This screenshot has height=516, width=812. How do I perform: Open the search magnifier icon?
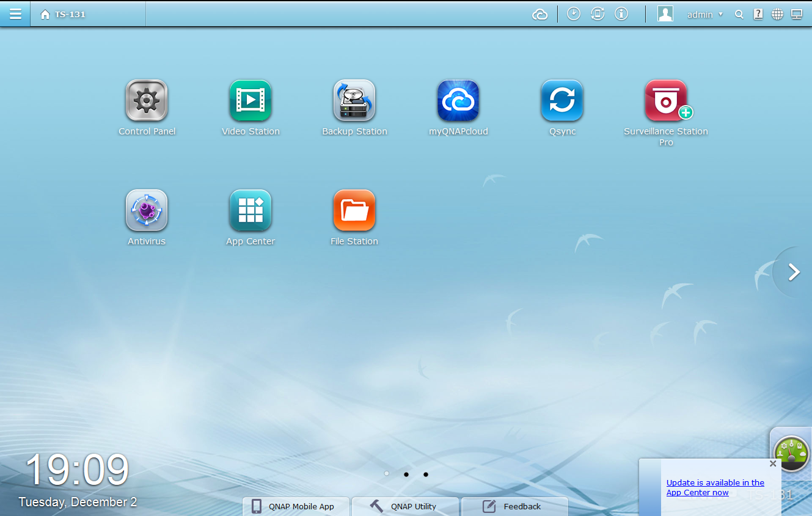coord(739,15)
